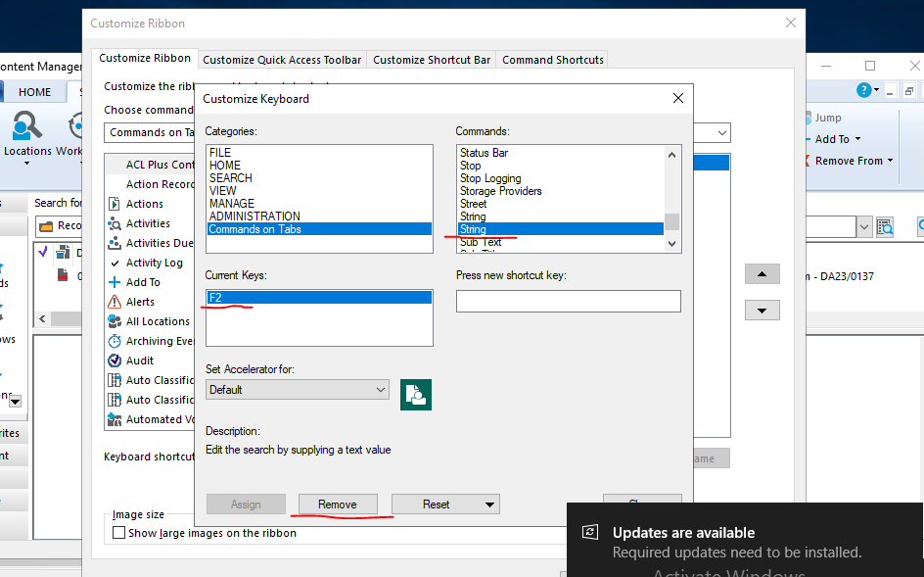Open the Customize Quick Access Toolbar tab

282,59
